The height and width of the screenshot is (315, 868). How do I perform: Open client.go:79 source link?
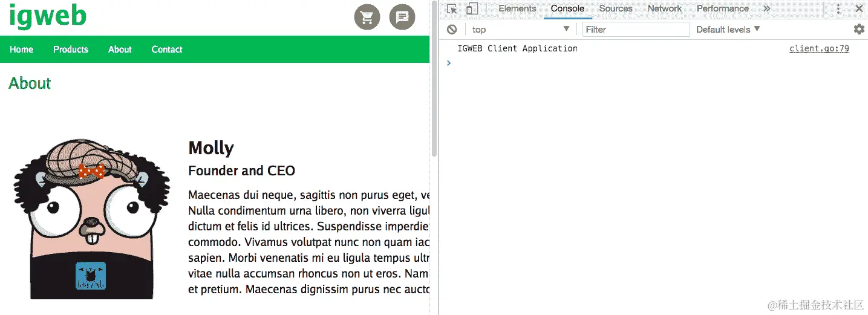(x=819, y=48)
